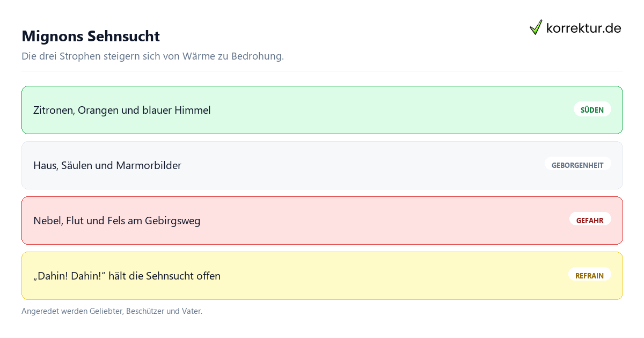Click the subtitle about drei Strophen
Viewport: 644px width, 338px height.
(152, 56)
